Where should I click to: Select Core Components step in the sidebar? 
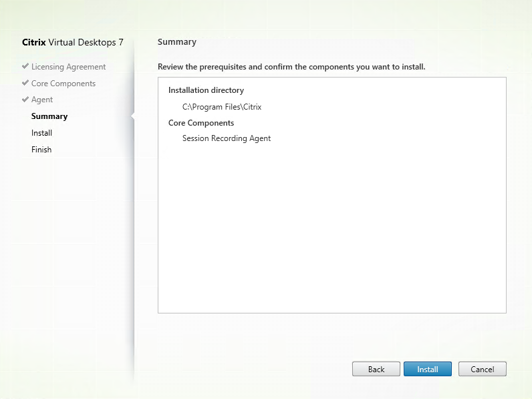63,84
